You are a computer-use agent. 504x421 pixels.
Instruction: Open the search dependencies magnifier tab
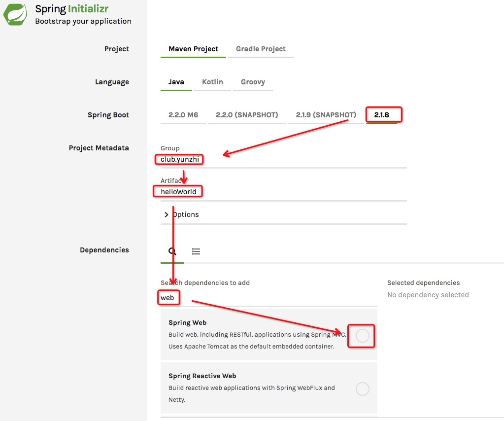pos(172,251)
